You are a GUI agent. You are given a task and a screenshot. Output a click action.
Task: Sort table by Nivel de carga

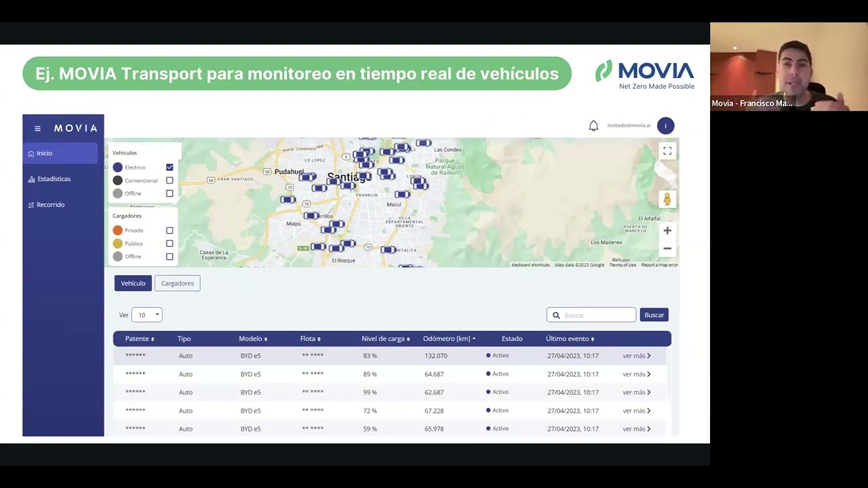(x=386, y=339)
